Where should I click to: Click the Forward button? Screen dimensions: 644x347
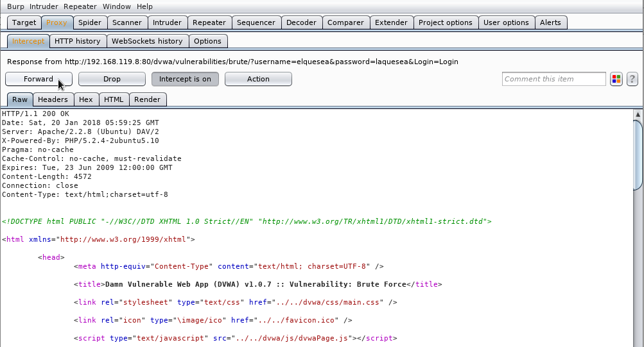click(x=39, y=79)
